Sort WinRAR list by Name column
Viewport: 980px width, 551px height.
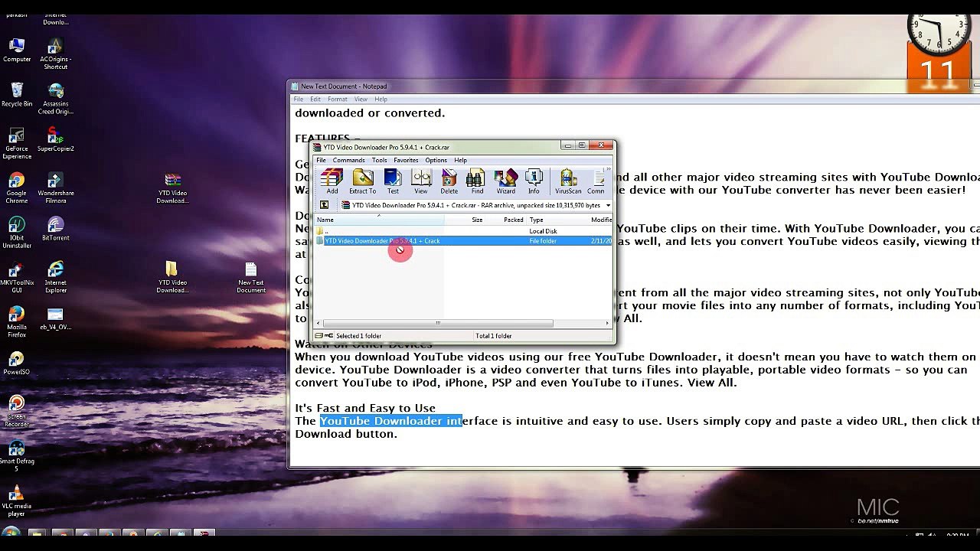379,220
